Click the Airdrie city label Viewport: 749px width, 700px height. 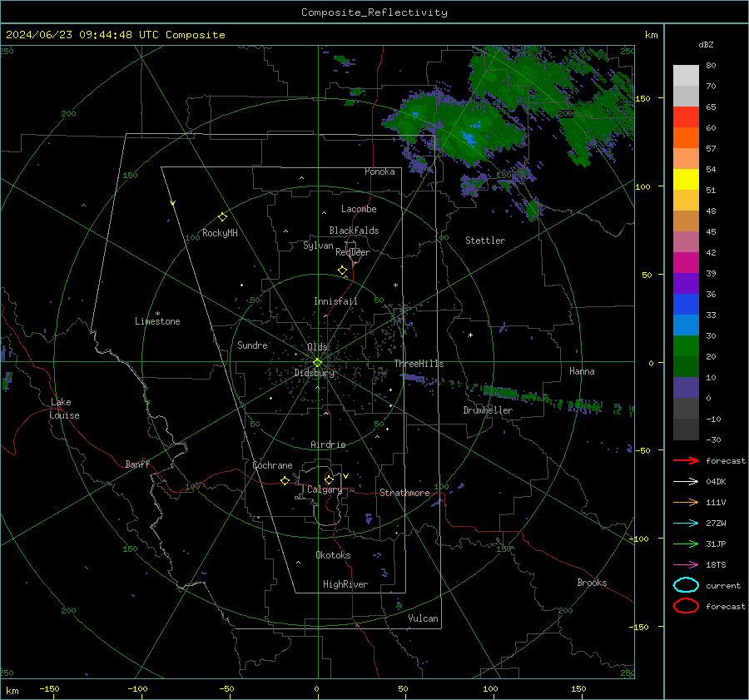pos(328,444)
